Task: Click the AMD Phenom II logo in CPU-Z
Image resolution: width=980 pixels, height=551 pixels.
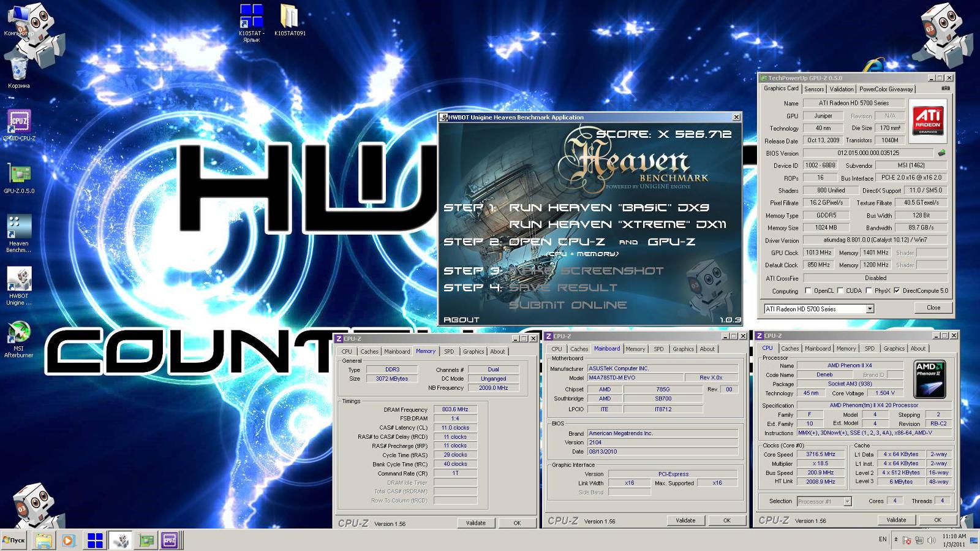Action: click(x=929, y=379)
